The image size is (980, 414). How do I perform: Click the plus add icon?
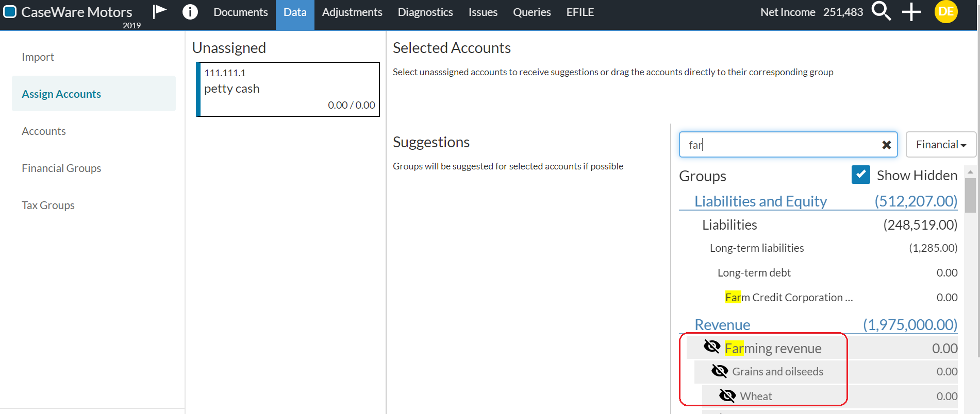click(x=911, y=12)
